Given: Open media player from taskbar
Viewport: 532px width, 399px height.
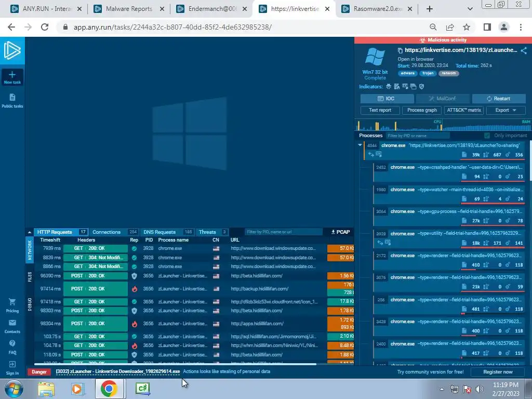Looking at the screenshot, I should [77, 389].
